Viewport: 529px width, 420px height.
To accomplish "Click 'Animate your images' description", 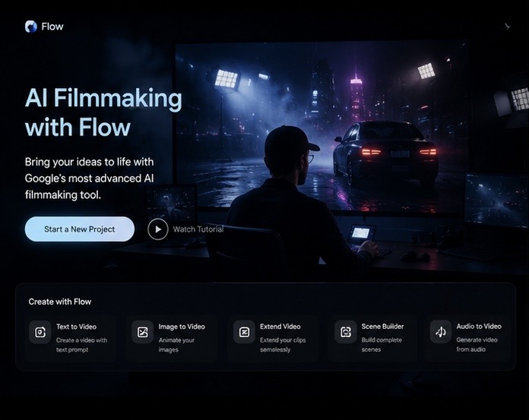I will [176, 345].
